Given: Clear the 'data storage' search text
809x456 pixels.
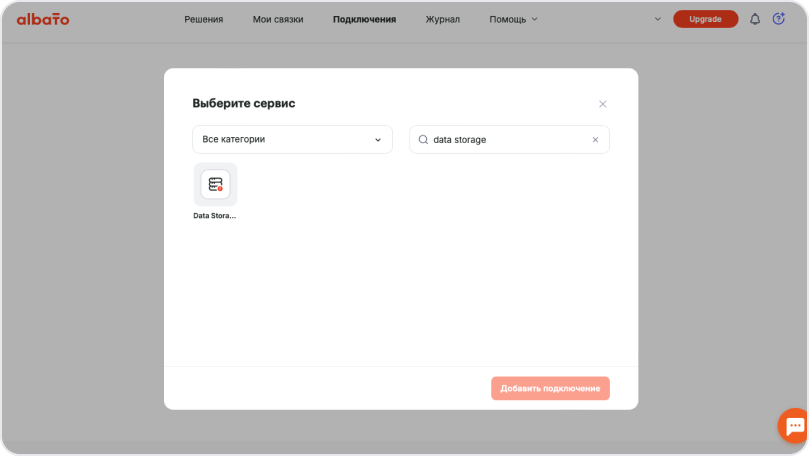Looking at the screenshot, I should tap(595, 140).
